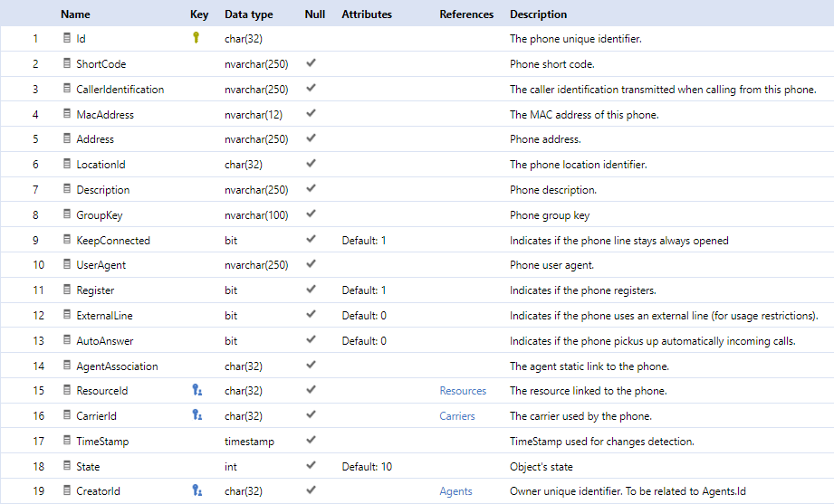
Task: Click the column icon beside TimeStamp
Action: coord(66,440)
